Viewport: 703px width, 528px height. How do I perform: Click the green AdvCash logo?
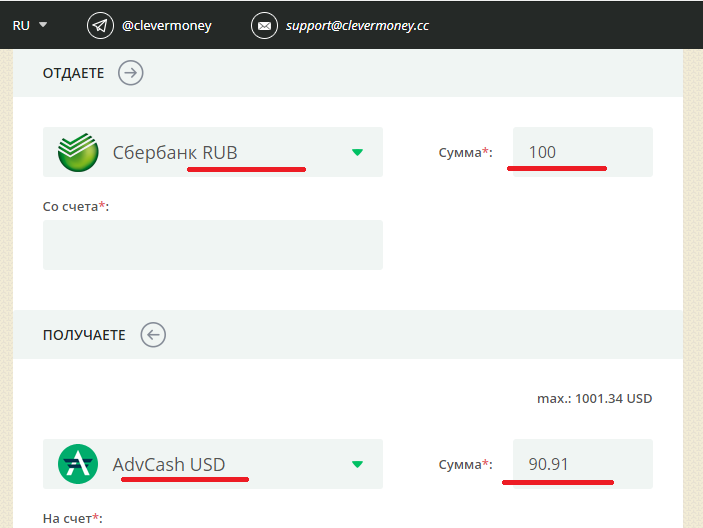78,465
